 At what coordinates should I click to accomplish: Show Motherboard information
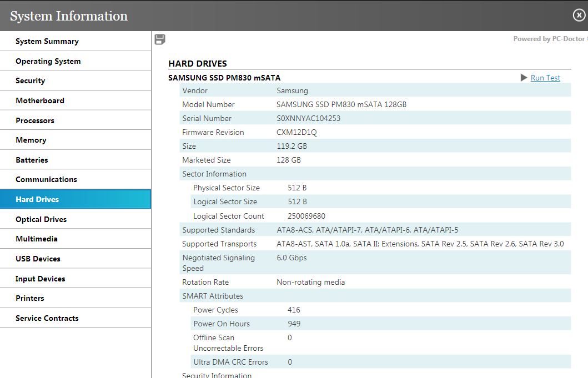click(x=76, y=100)
